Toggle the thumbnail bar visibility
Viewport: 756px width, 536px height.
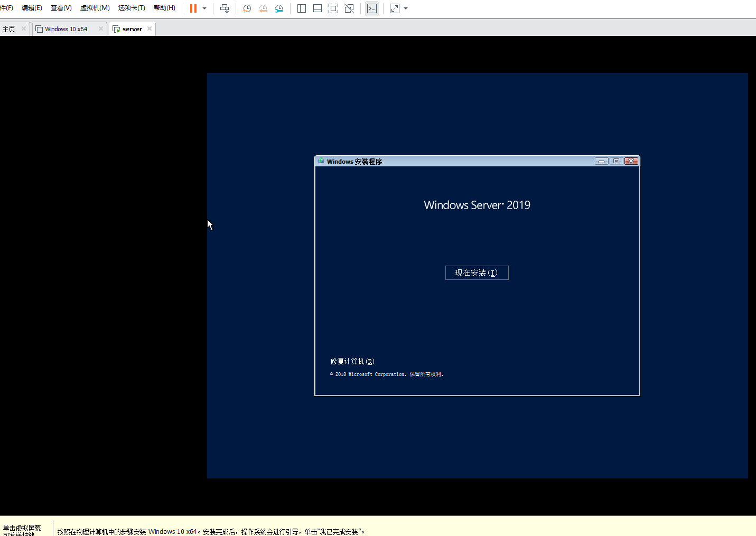pos(317,8)
